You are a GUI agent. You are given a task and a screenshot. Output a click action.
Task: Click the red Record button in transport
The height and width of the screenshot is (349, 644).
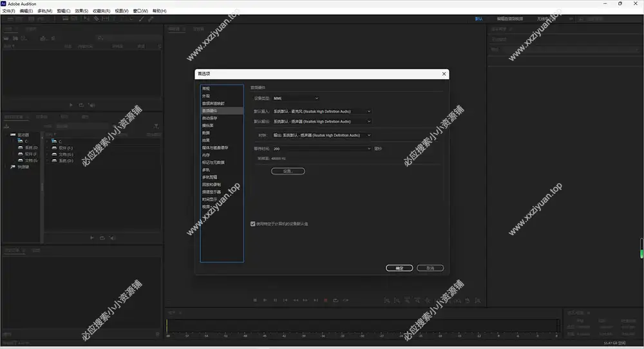(326, 300)
